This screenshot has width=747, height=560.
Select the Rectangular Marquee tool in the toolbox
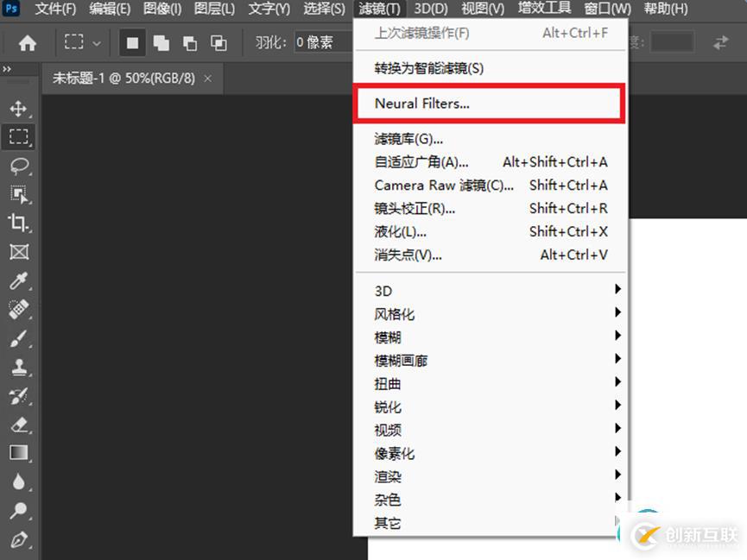point(19,137)
